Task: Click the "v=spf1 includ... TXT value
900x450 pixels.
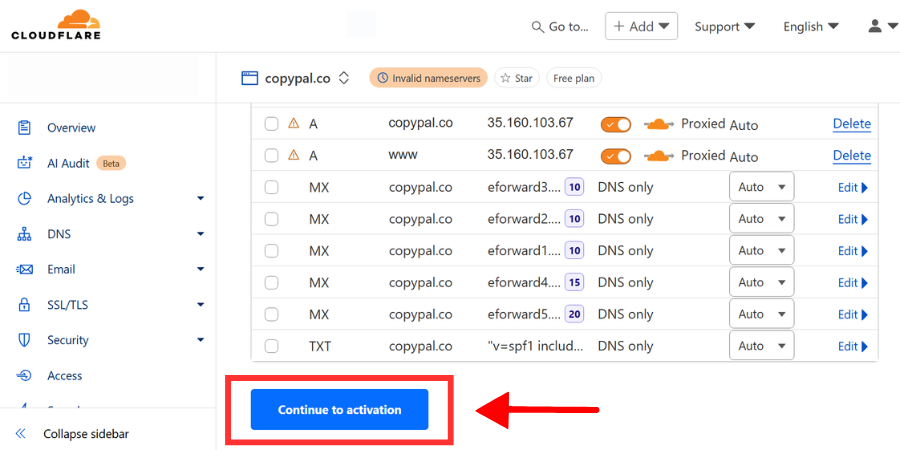Action: (536, 346)
